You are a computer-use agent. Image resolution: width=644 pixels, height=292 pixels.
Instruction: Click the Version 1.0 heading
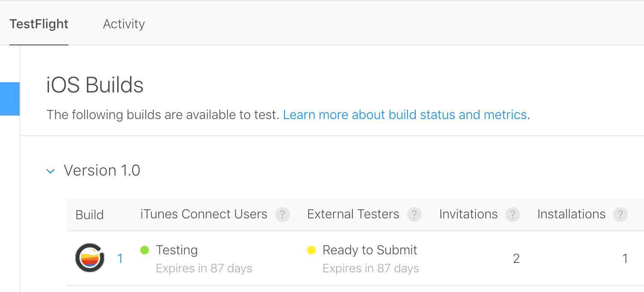(102, 170)
